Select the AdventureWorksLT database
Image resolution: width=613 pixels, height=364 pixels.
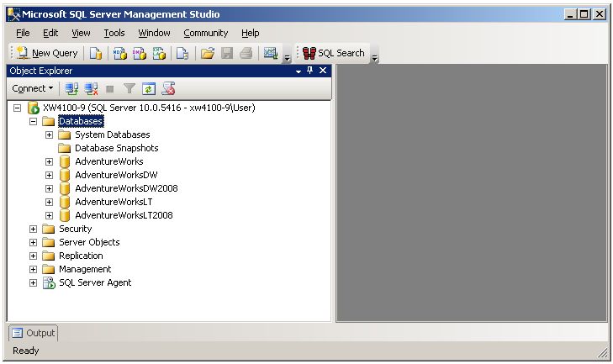click(x=114, y=202)
